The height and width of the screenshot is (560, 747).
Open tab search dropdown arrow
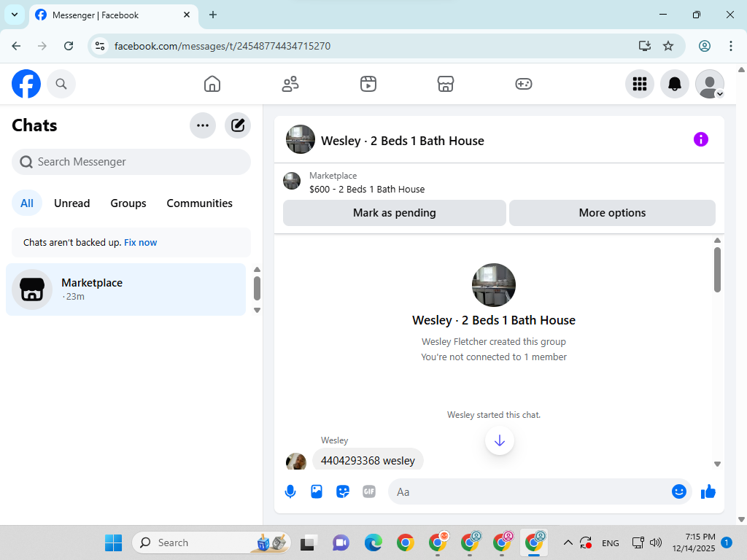point(15,15)
